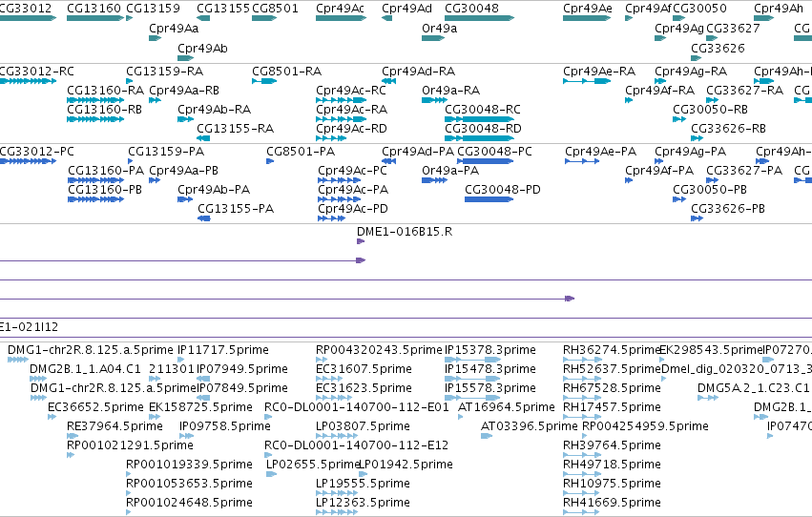Select the IP15378.3prime EST label
The height and width of the screenshot is (517, 812).
(x=489, y=350)
